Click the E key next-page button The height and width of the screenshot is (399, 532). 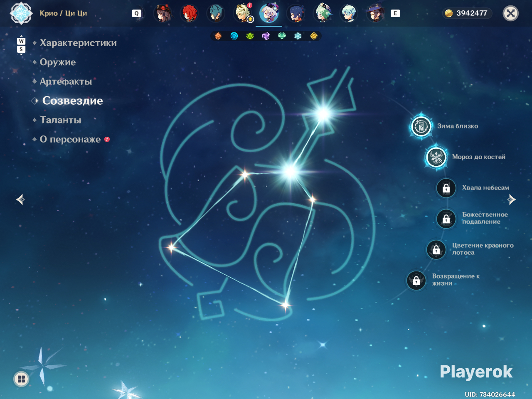pyautogui.click(x=395, y=13)
